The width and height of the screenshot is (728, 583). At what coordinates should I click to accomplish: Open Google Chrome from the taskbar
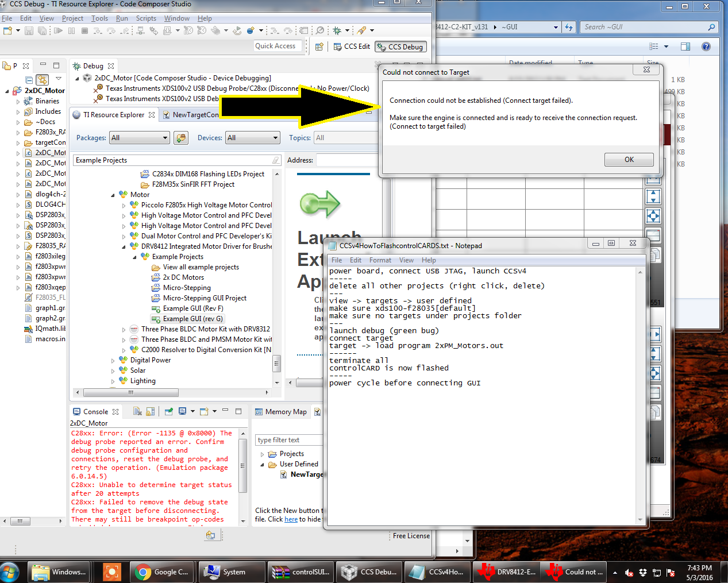[x=163, y=572]
